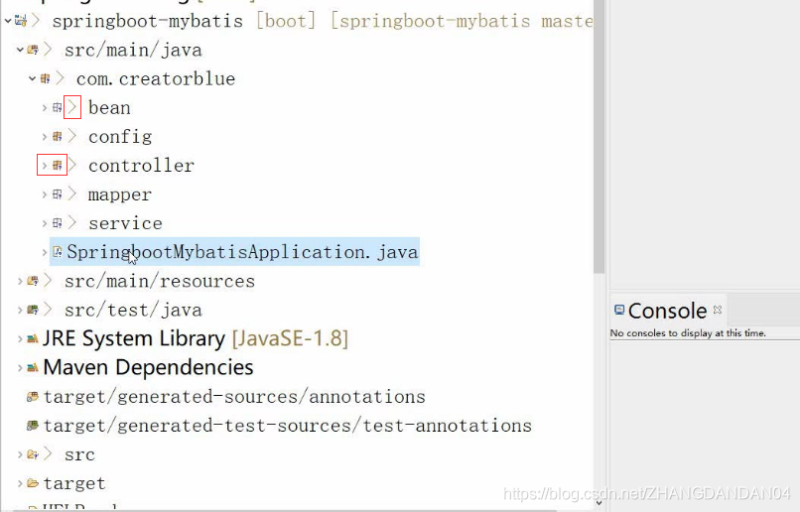
Task: Expand the service package
Action: [x=44, y=224]
